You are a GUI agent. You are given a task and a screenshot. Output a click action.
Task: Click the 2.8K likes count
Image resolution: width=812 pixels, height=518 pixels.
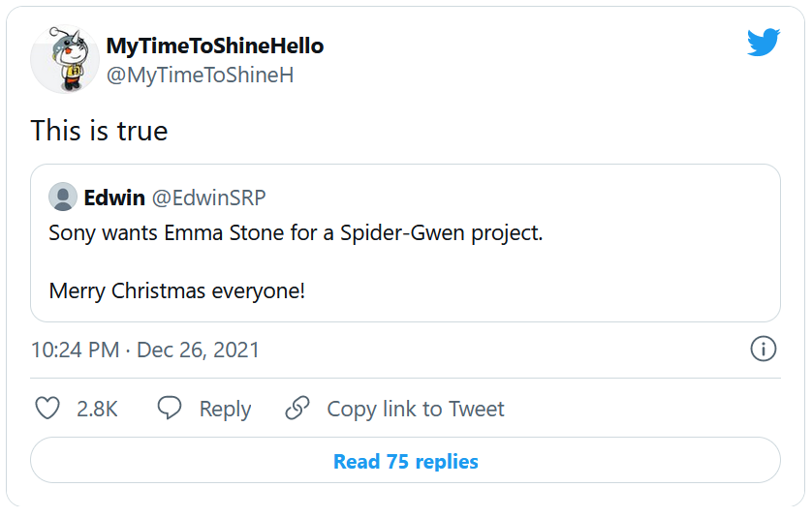click(97, 410)
